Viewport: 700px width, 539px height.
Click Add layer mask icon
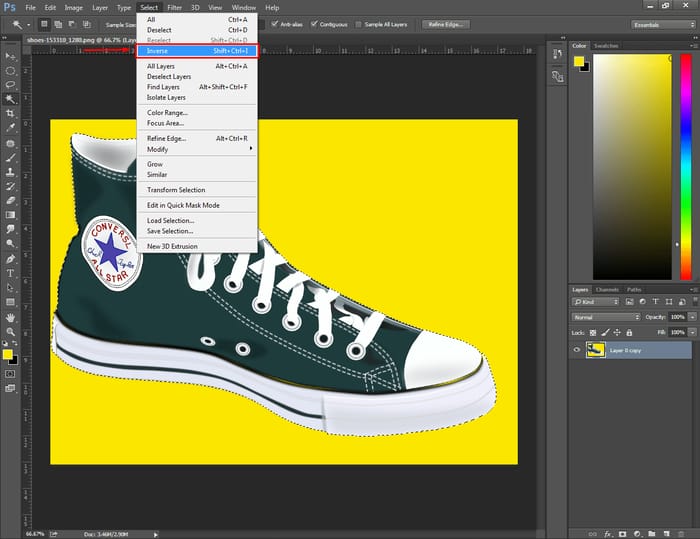point(622,534)
